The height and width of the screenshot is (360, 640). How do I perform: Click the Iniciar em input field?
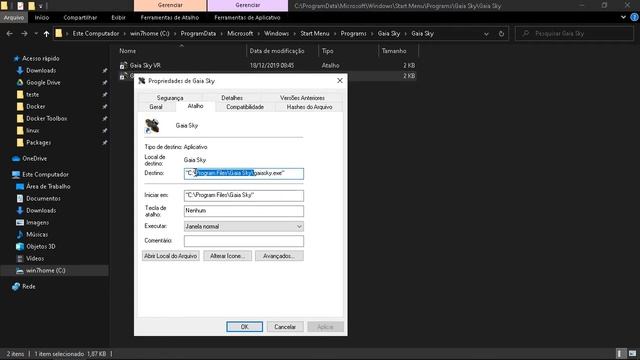coord(244,196)
